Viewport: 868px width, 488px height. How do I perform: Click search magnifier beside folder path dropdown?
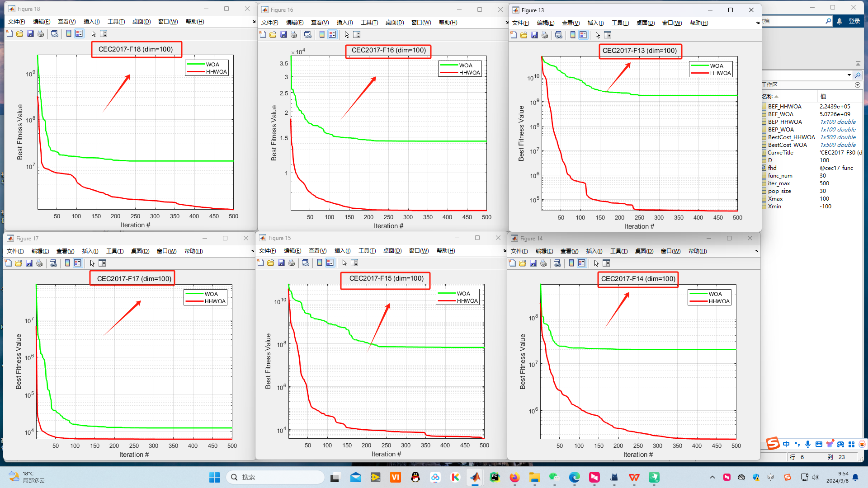click(x=858, y=75)
